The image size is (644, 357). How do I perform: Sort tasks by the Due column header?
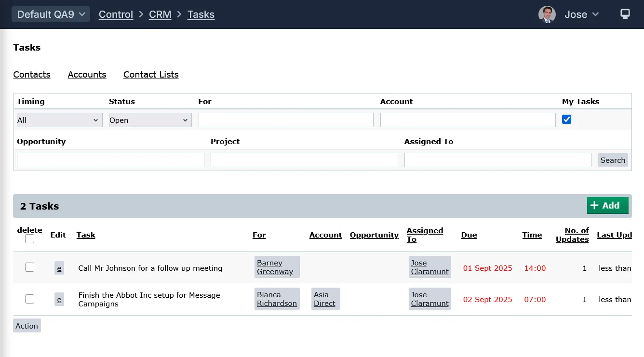(469, 235)
